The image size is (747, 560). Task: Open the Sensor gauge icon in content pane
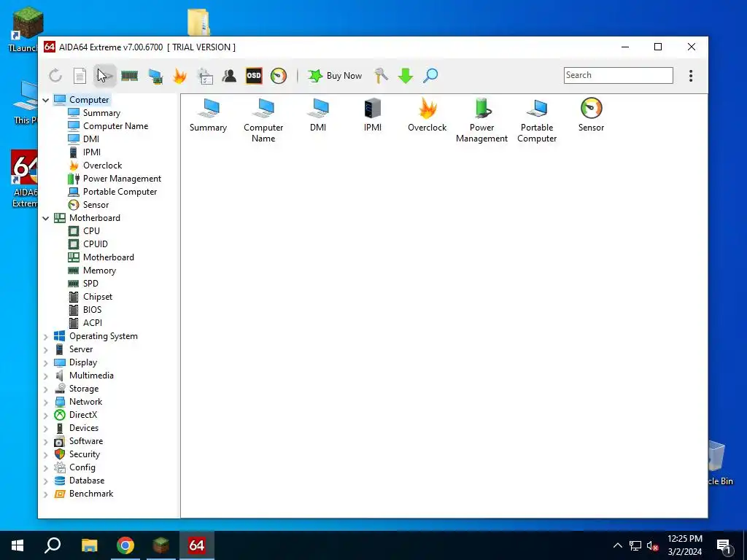(x=591, y=115)
